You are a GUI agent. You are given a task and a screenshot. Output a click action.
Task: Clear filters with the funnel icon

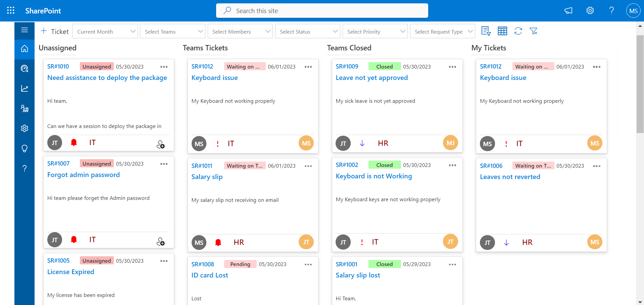[x=533, y=31]
